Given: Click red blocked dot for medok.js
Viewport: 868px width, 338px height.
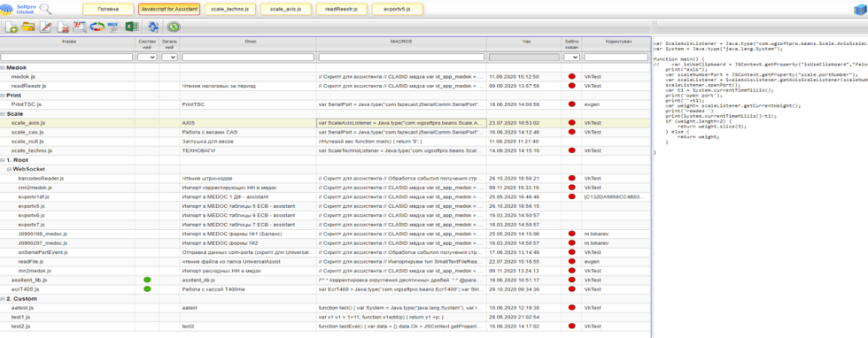Looking at the screenshot, I should pyautogui.click(x=571, y=76).
